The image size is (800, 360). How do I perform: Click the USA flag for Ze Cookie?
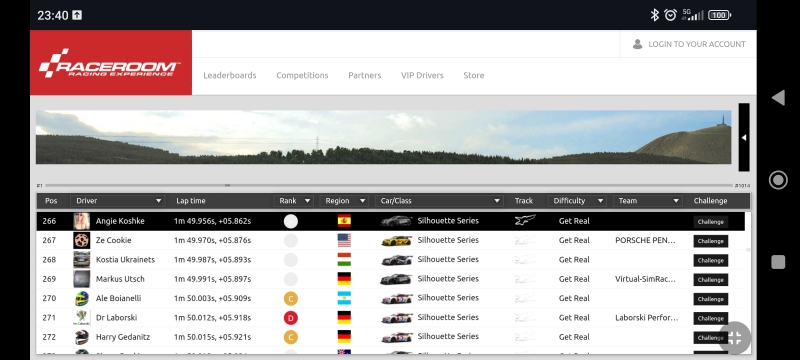[x=344, y=241]
